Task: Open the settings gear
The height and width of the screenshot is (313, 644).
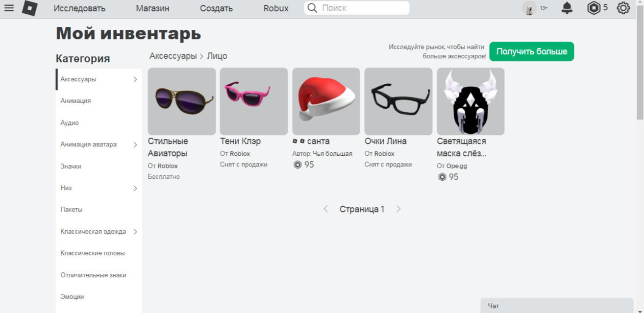Action: click(623, 8)
